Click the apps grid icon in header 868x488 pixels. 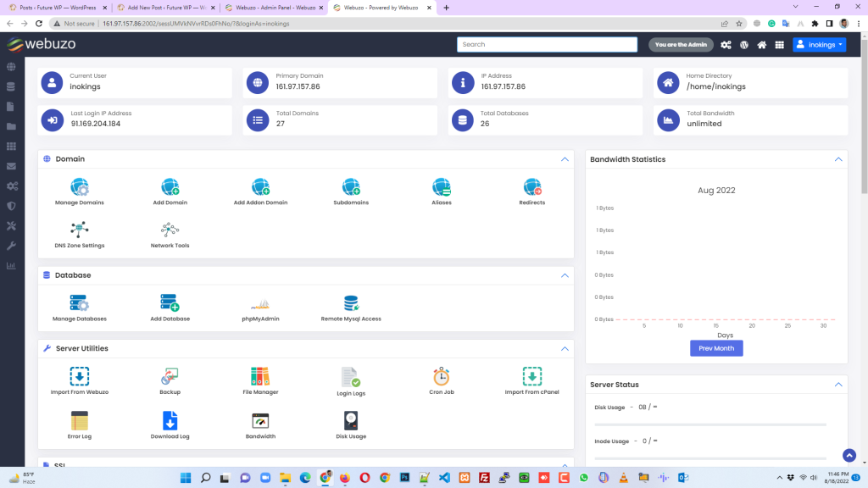[780, 45]
